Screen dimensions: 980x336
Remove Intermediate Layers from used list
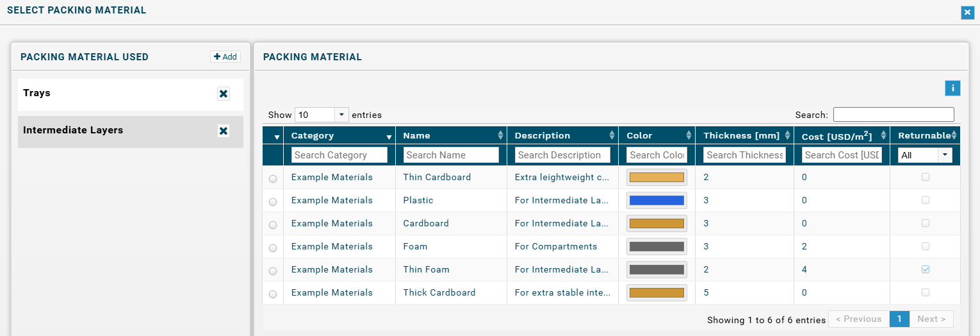(224, 131)
